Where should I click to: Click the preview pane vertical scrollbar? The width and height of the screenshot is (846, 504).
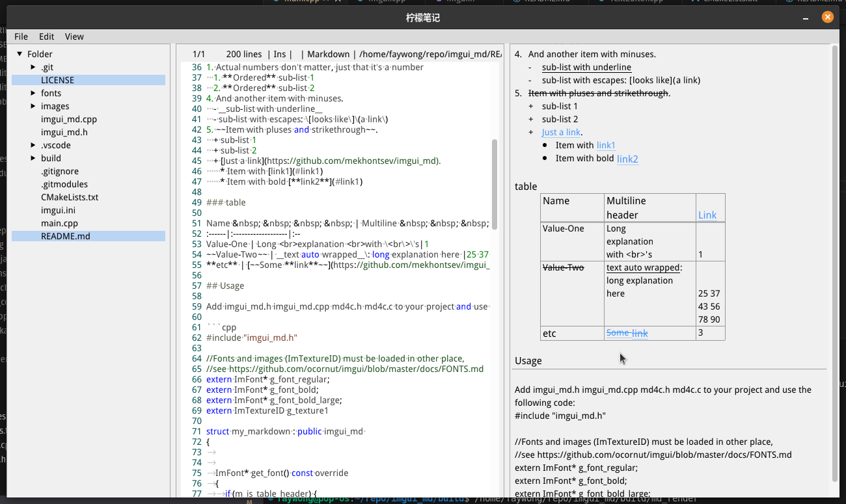pyautogui.click(x=834, y=260)
